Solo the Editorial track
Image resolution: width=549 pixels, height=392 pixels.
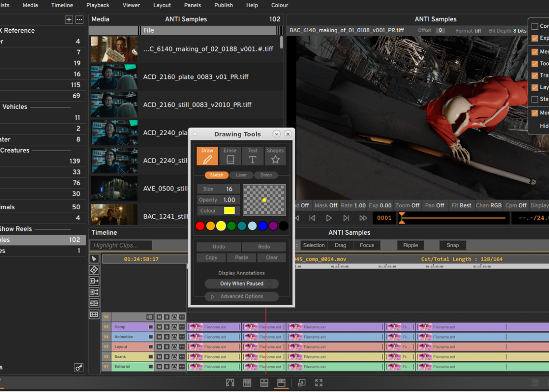167,367
